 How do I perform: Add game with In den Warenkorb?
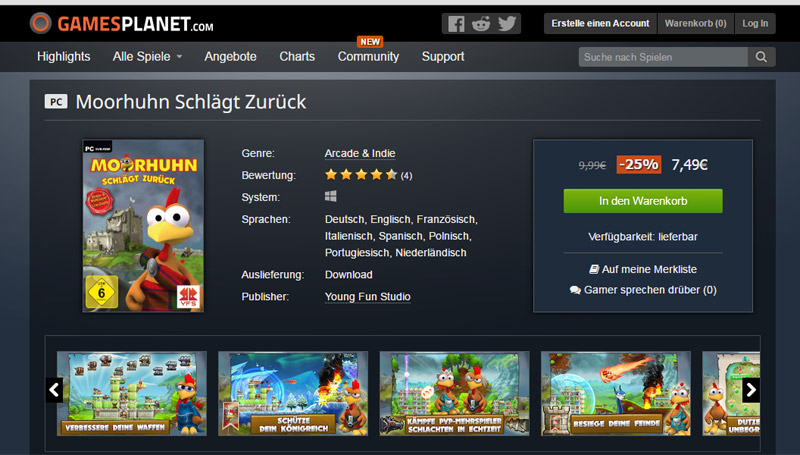pyautogui.click(x=643, y=201)
